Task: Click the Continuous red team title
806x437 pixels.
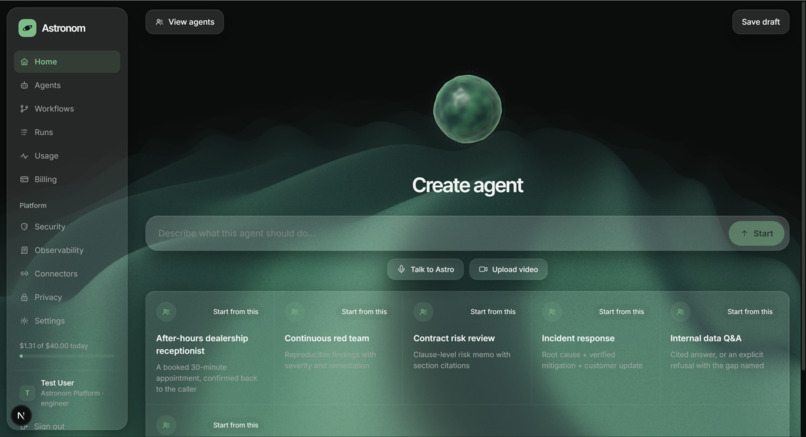Action: 327,338
